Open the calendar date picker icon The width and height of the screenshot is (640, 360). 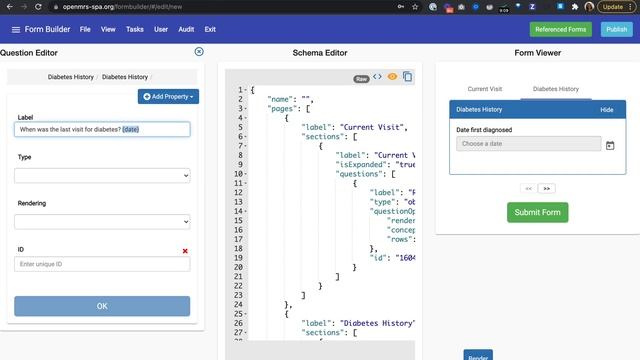[x=610, y=145]
